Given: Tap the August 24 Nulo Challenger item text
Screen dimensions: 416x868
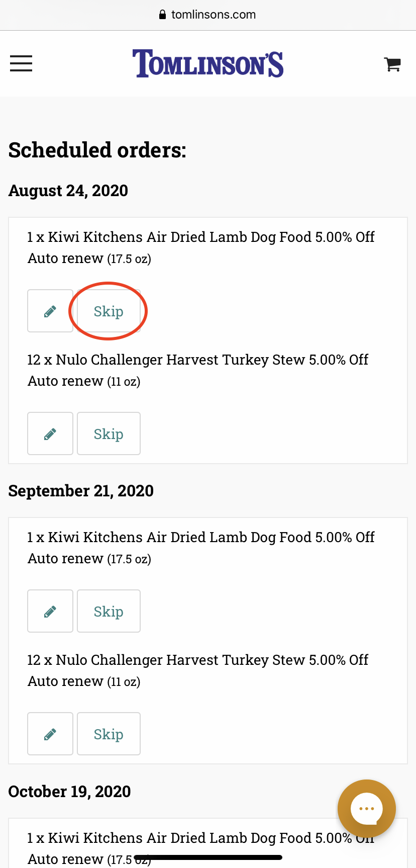Looking at the screenshot, I should point(198,370).
